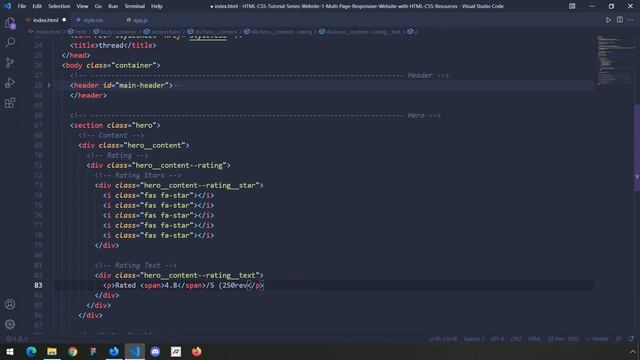This screenshot has width=640, height=360.
Task: Switch to the style.css tab
Action: coord(93,20)
